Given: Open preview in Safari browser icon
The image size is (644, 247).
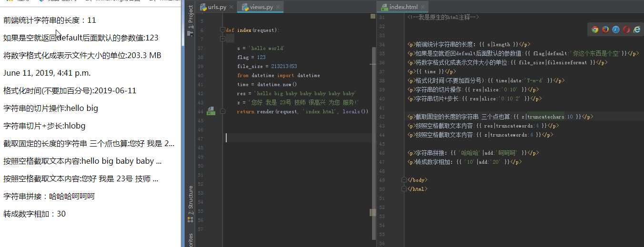Looking at the screenshot, I should point(616,29).
